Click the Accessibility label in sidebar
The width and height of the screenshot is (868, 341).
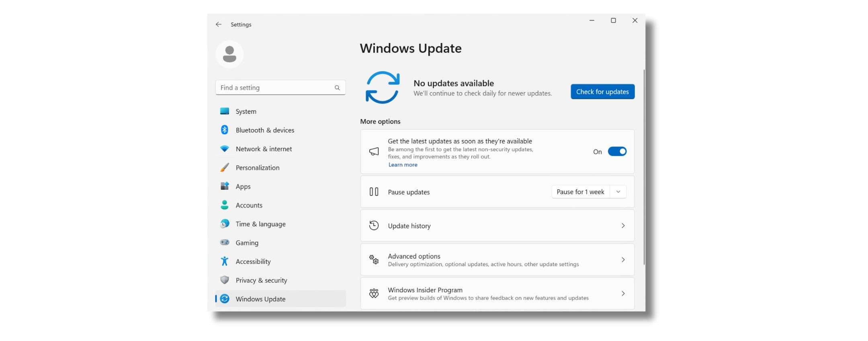point(253,261)
